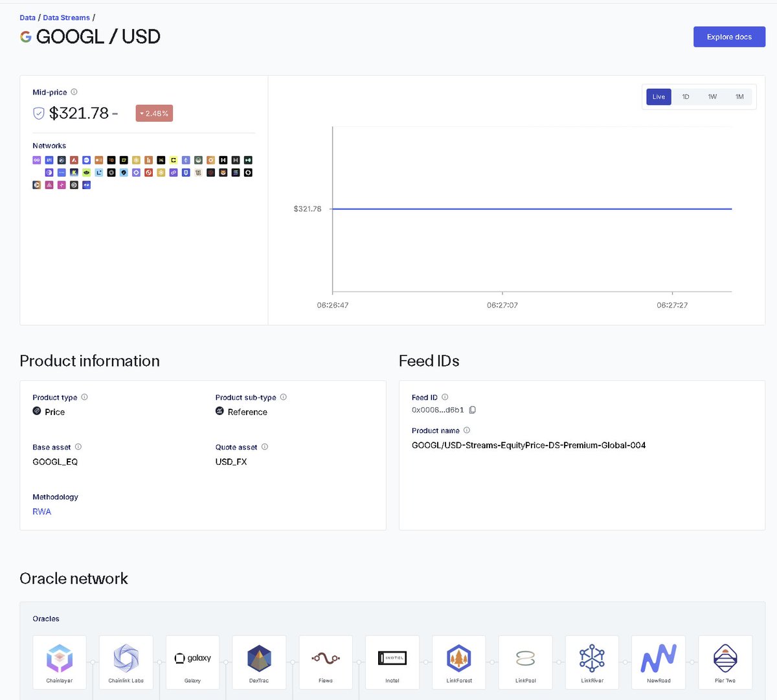The image size is (777, 700).
Task: Switch chart to 1M range
Action: pos(739,96)
